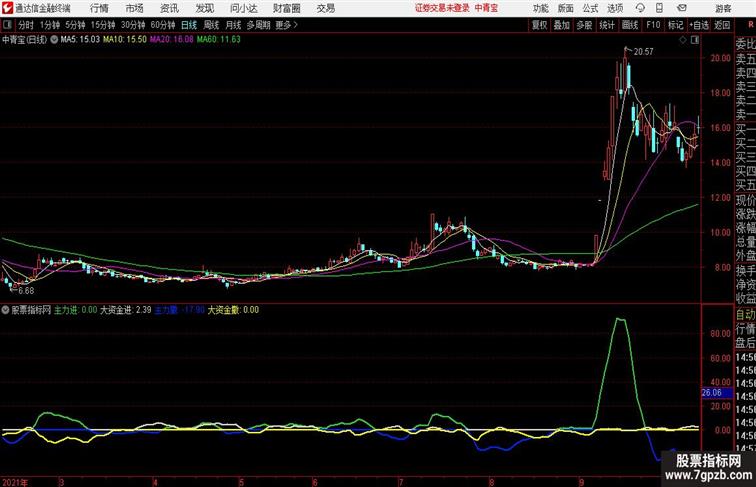Open the 发现 menu
The width and height of the screenshot is (756, 487).
click(x=204, y=8)
